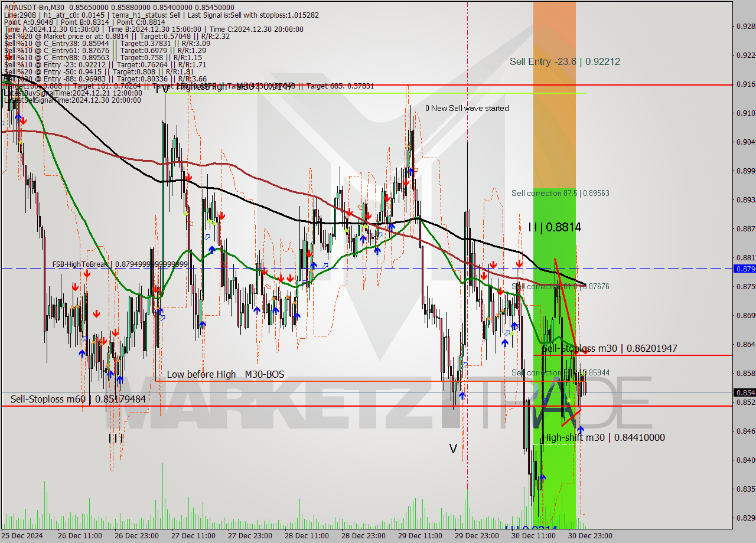Click the 0.887 price axis label

[x=745, y=228]
